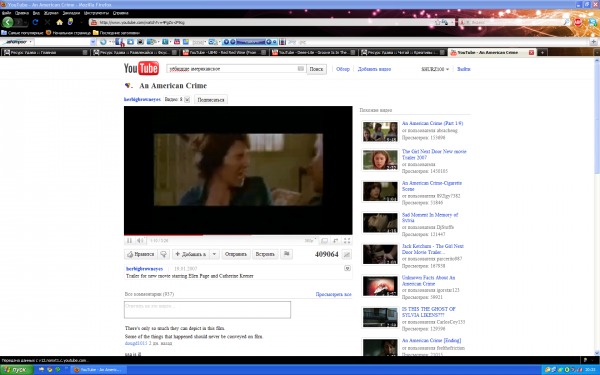Seek in the video progress bar
This screenshot has width=600, height=375.
coord(238,235)
